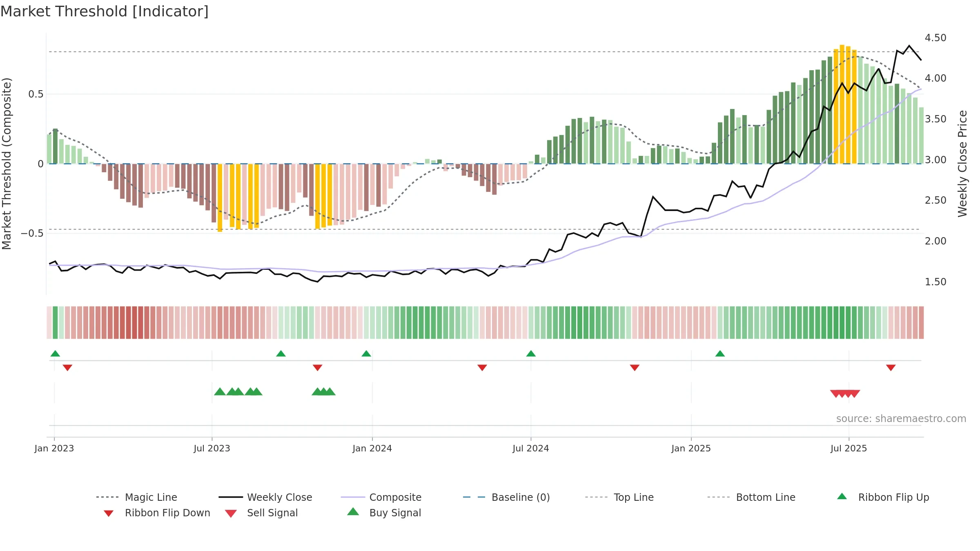Screen dimensions: 980x551
Task: Click the red flip-down marker after Jul 2025
Action: (x=891, y=368)
